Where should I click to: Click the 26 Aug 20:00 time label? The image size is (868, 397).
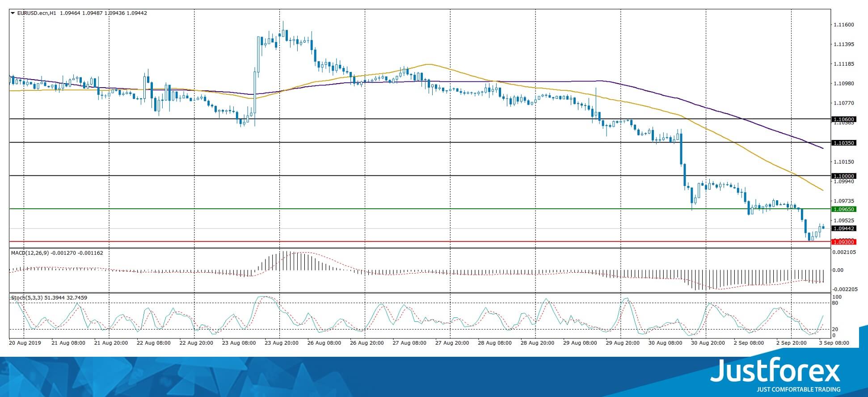coord(367,343)
